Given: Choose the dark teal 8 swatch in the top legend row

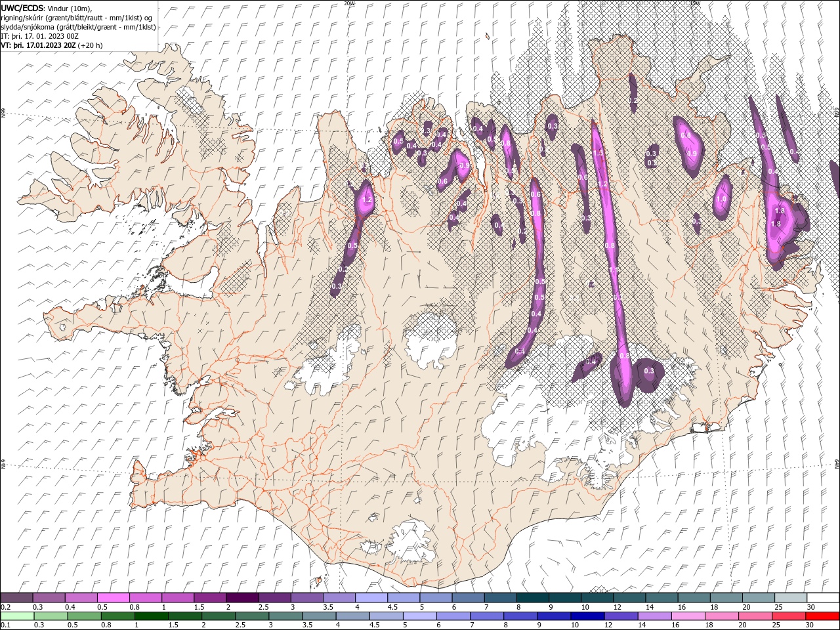Looking at the screenshot, I should [532, 598].
